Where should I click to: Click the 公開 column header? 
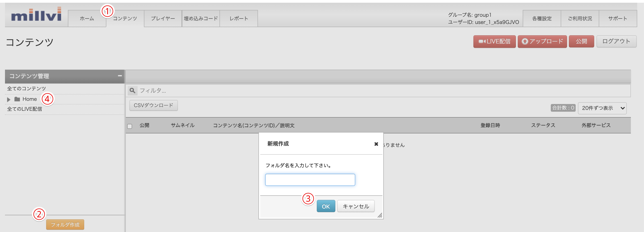coord(145,125)
